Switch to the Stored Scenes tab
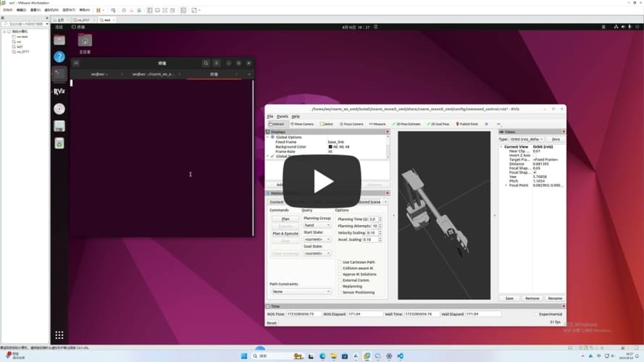 369,202
